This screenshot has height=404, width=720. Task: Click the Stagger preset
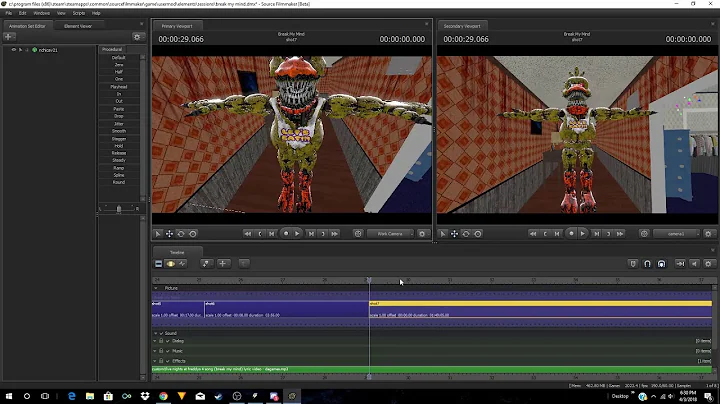click(x=118, y=139)
